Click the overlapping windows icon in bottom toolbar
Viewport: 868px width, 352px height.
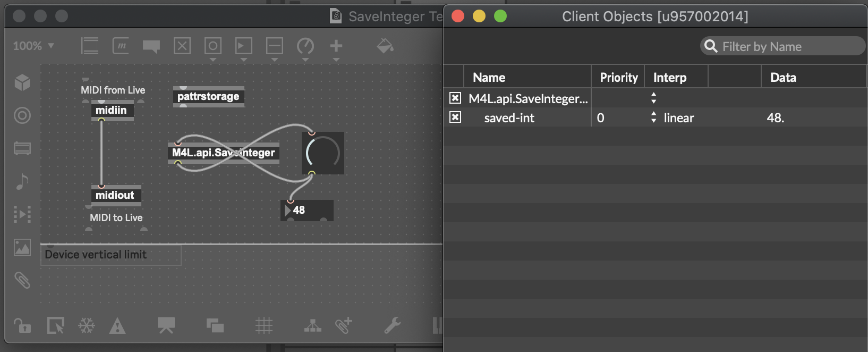(x=215, y=325)
